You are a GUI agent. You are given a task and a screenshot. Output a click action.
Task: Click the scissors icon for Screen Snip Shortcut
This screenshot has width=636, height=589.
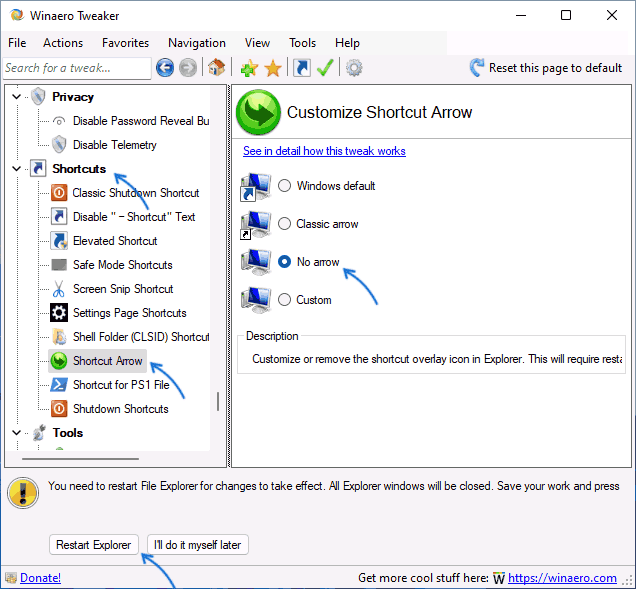(59, 289)
